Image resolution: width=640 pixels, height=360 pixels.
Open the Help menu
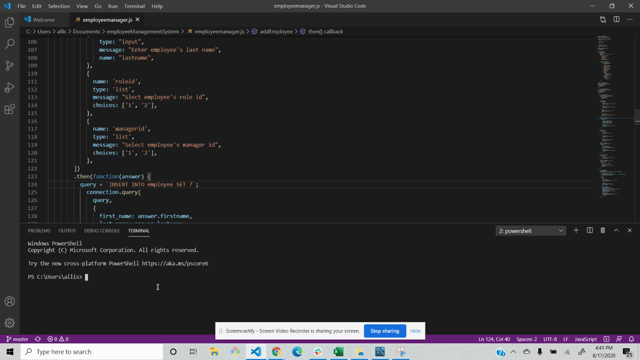click(x=157, y=6)
